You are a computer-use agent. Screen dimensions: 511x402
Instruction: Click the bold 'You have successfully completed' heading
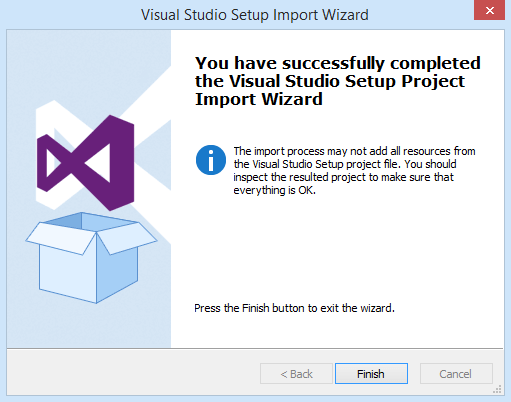click(338, 63)
